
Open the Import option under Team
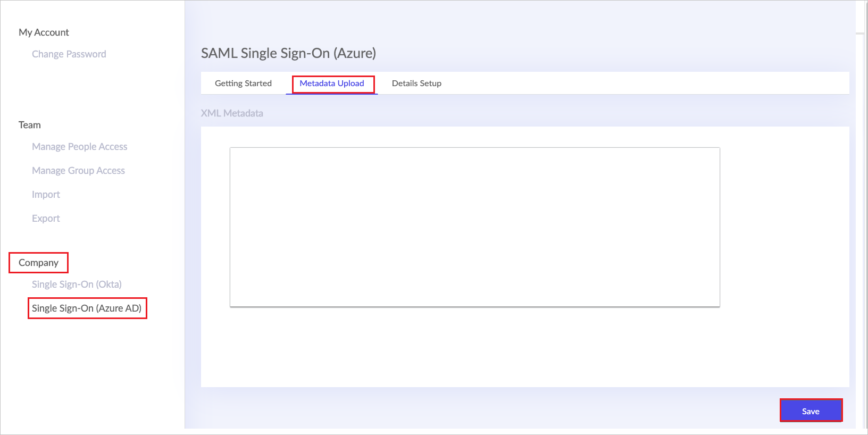46,195
